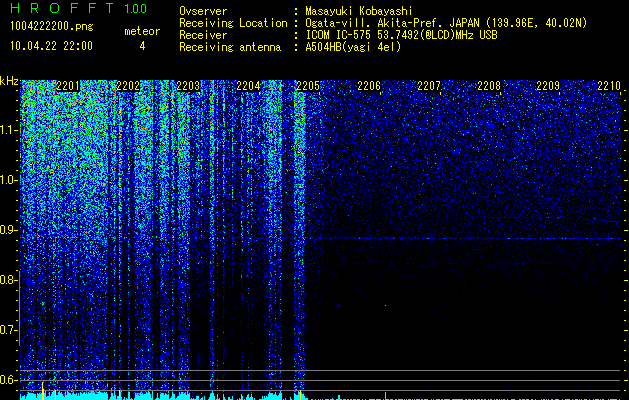Click the 1.1 frequency axis label
629x400 pixels.
(8, 130)
